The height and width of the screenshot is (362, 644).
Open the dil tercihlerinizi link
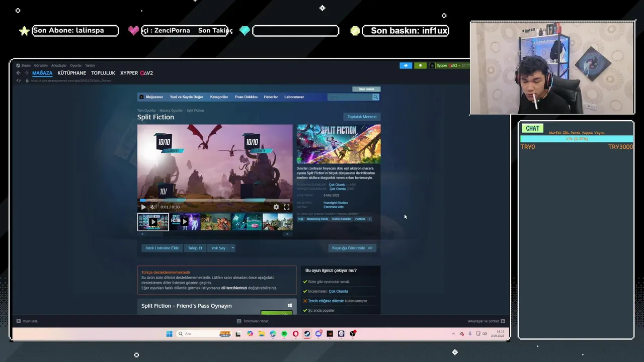234,288
